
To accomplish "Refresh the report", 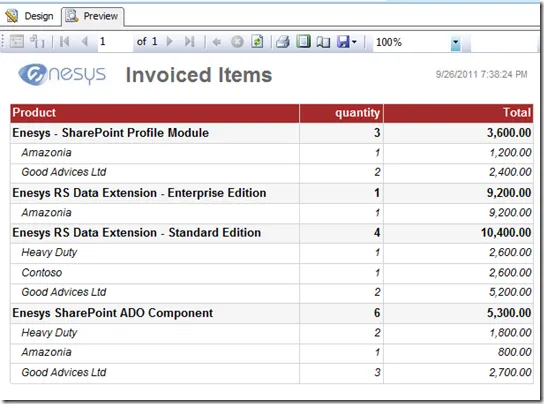I will pyautogui.click(x=257, y=41).
